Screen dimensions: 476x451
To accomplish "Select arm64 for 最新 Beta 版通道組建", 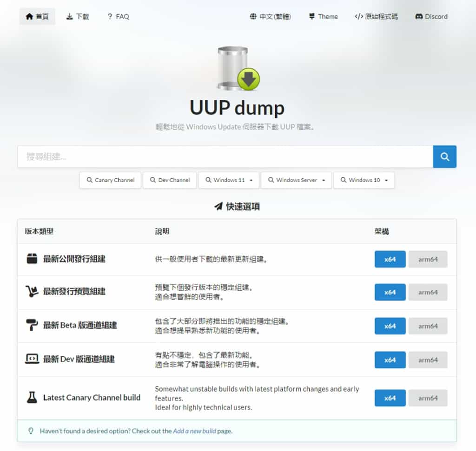I will pos(428,326).
